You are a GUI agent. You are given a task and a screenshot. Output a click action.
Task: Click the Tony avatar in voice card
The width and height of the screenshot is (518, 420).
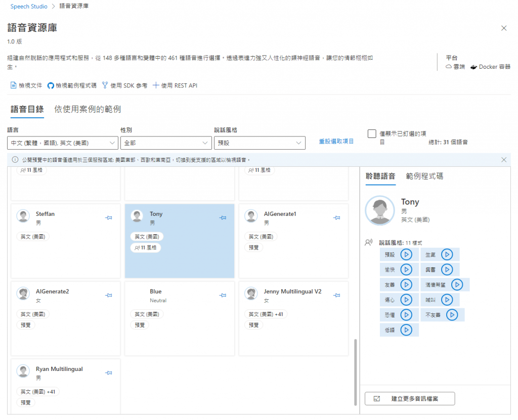[x=137, y=216]
